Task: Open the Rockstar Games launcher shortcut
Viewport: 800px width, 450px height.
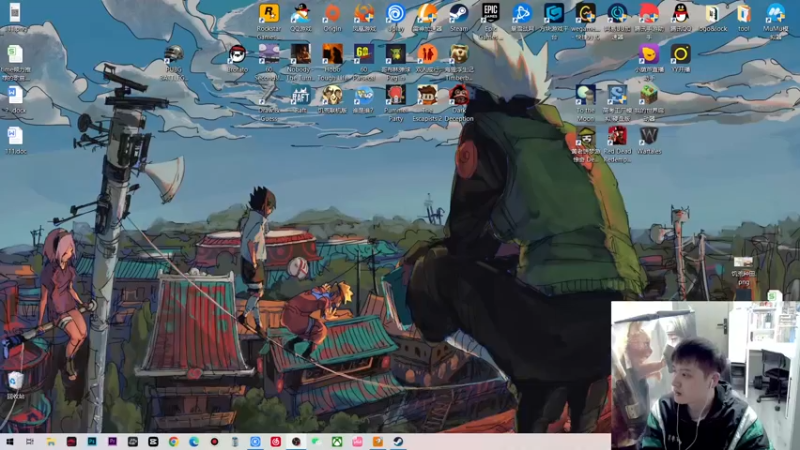Action: [x=269, y=13]
